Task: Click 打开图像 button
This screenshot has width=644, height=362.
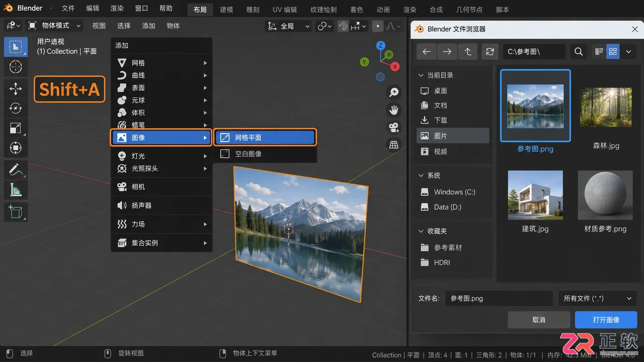Action: tap(606, 320)
